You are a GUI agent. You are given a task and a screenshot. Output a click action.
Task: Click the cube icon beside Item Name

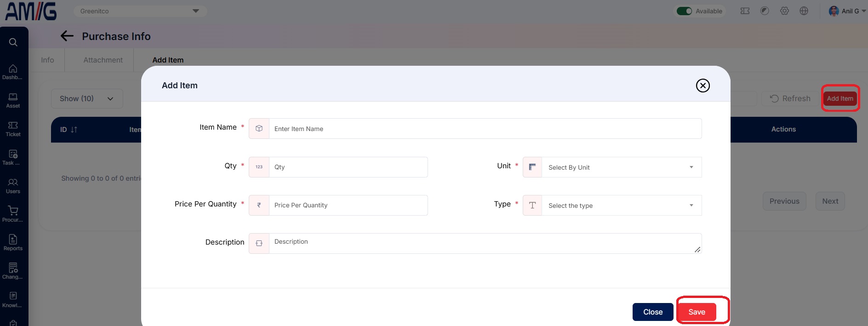click(x=259, y=129)
